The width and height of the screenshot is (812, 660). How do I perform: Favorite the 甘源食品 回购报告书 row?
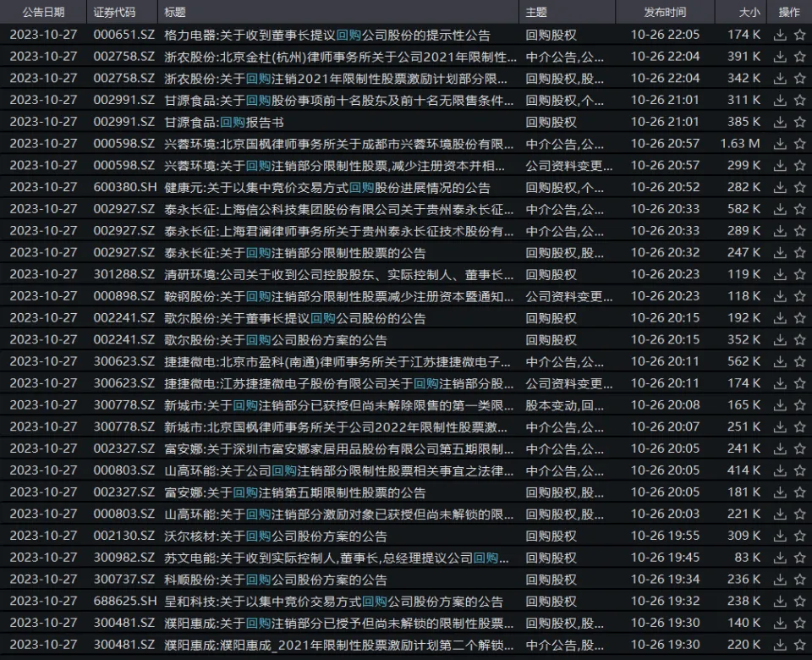(799, 122)
